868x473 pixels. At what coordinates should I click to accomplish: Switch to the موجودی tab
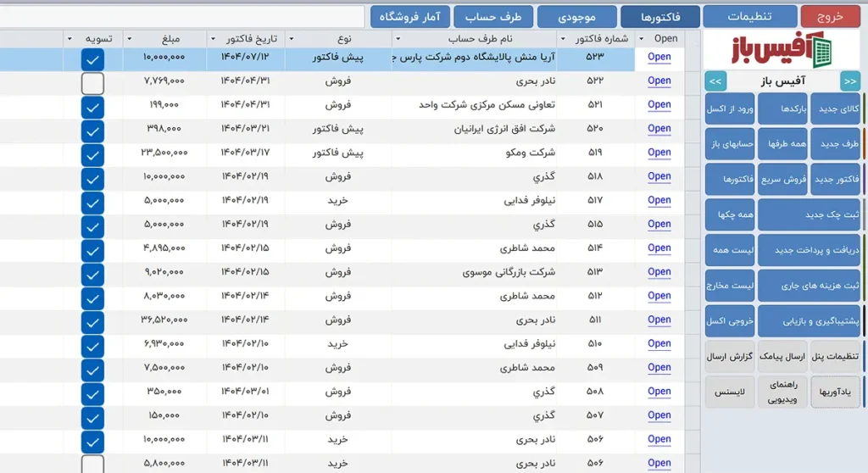click(576, 17)
